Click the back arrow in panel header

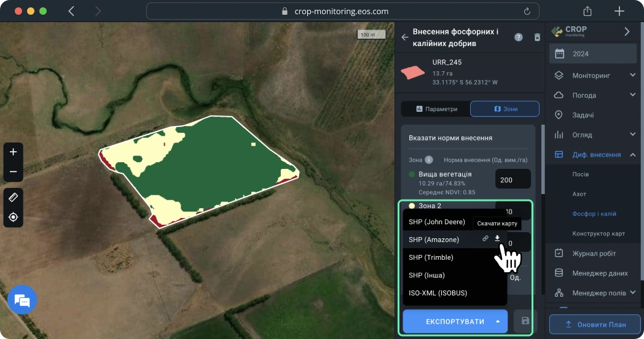coord(405,37)
